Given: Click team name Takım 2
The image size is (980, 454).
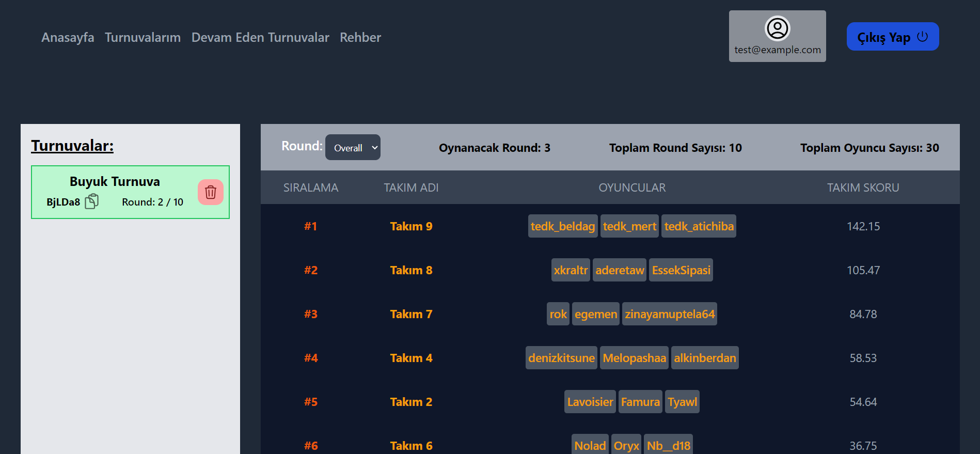Looking at the screenshot, I should (411, 402).
